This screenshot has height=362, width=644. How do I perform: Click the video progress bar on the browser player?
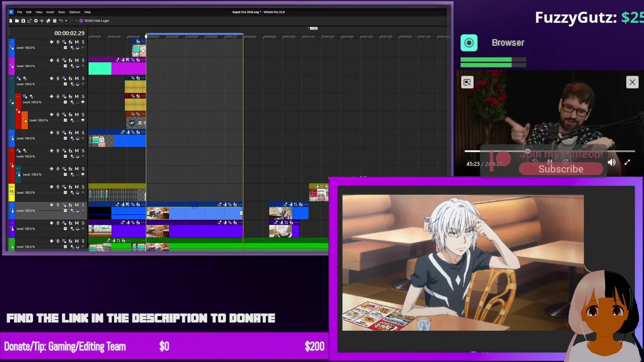click(549, 151)
